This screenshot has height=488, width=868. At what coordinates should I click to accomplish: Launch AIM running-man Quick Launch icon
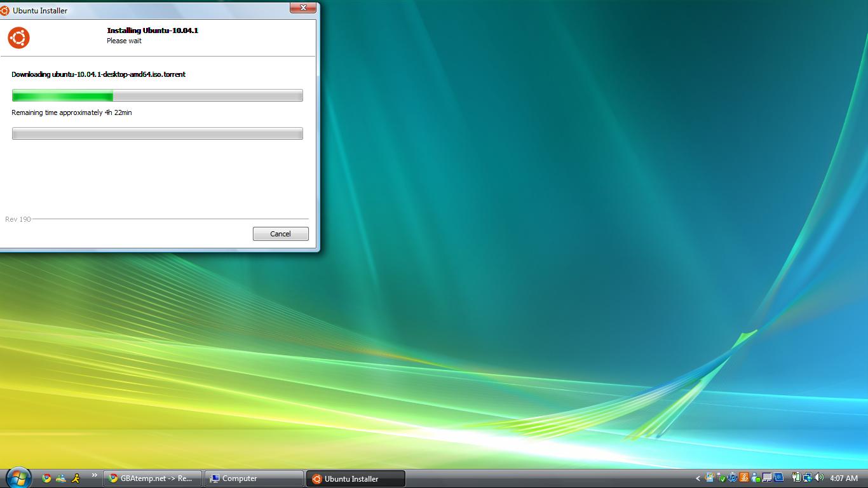point(76,478)
